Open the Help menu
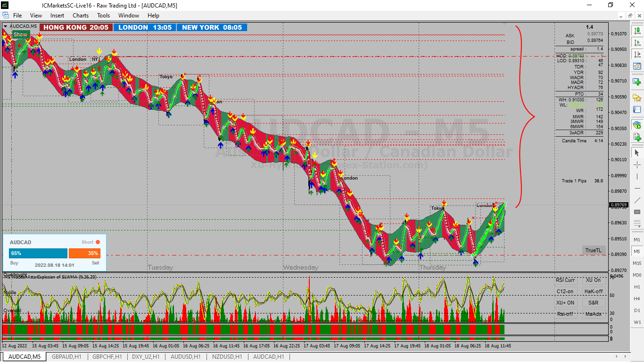 click(x=153, y=16)
